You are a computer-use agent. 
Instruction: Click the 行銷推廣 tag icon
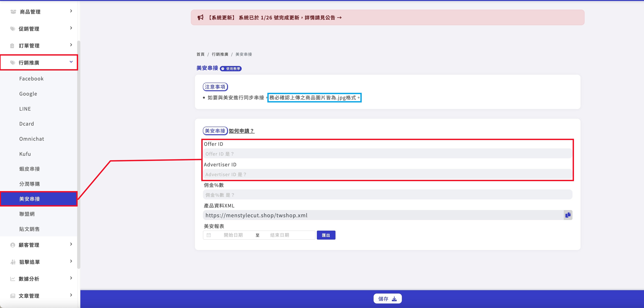(13, 62)
